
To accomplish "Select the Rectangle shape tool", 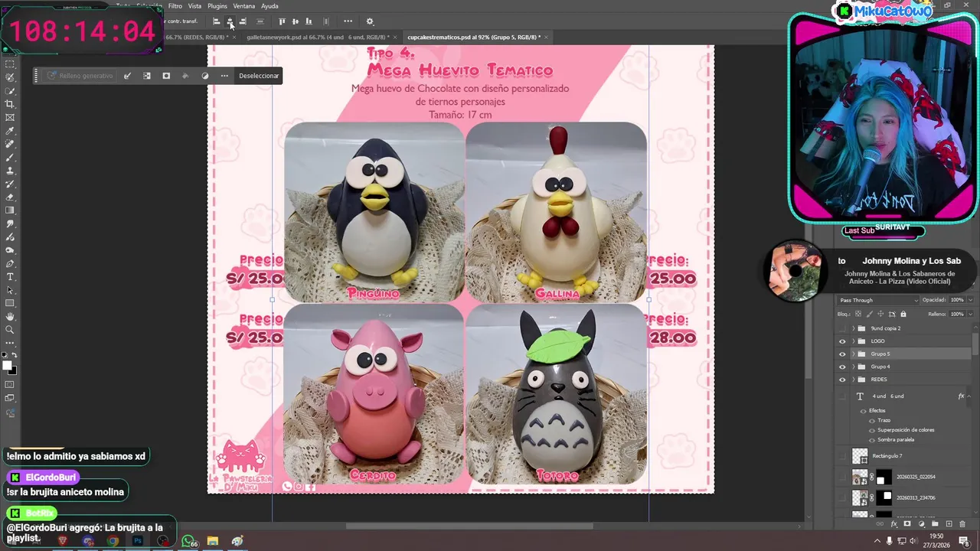I will (10, 303).
